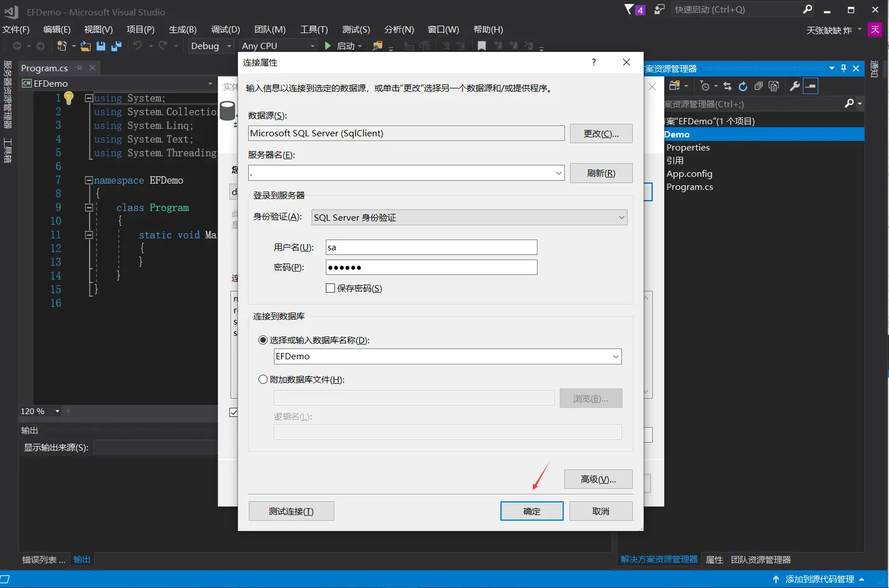
Task: Click the 测试连接(T) button
Action: pos(291,511)
